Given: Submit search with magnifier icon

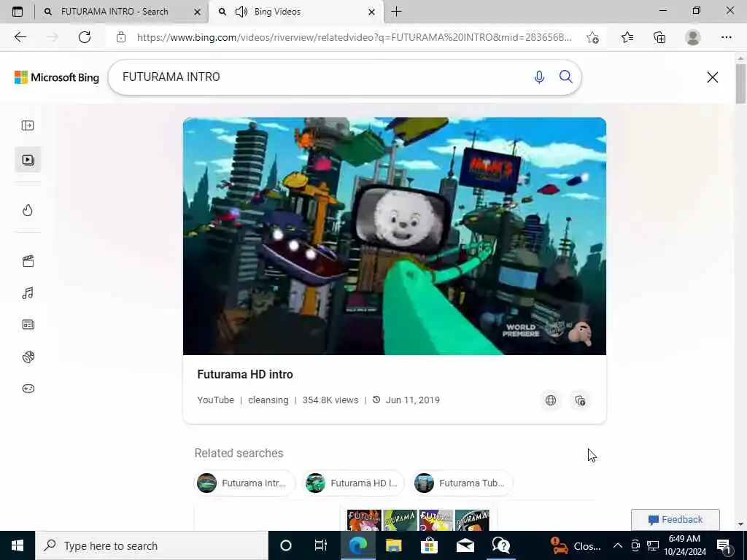Looking at the screenshot, I should [566, 77].
